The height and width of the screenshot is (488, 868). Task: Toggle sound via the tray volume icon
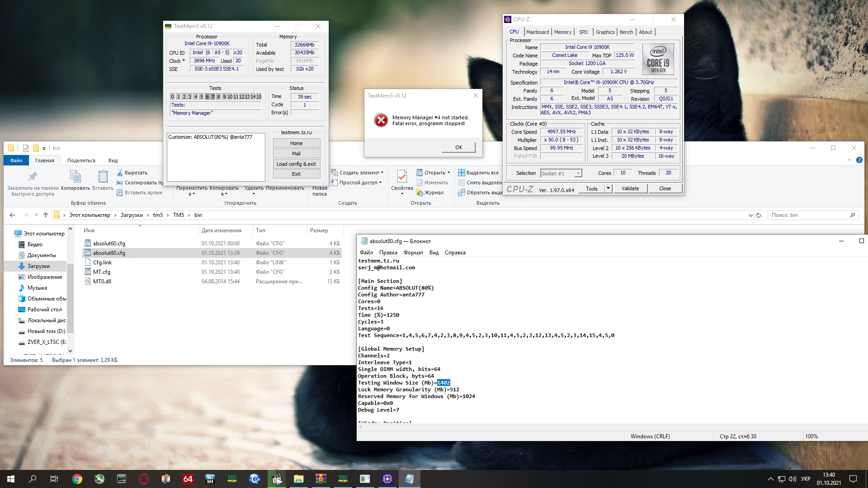click(x=792, y=479)
